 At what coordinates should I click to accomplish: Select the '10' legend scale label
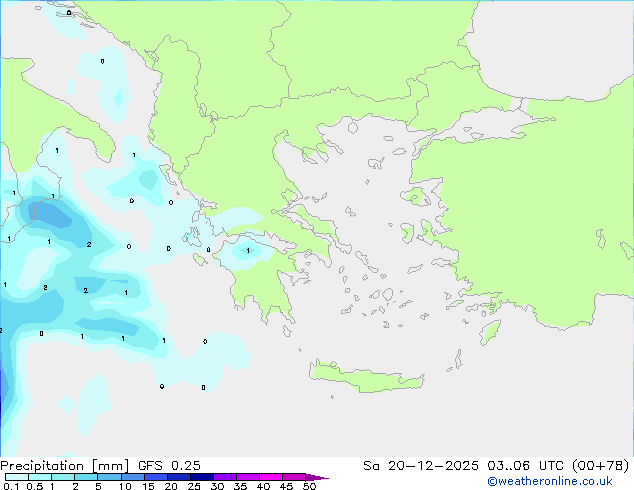(125, 486)
